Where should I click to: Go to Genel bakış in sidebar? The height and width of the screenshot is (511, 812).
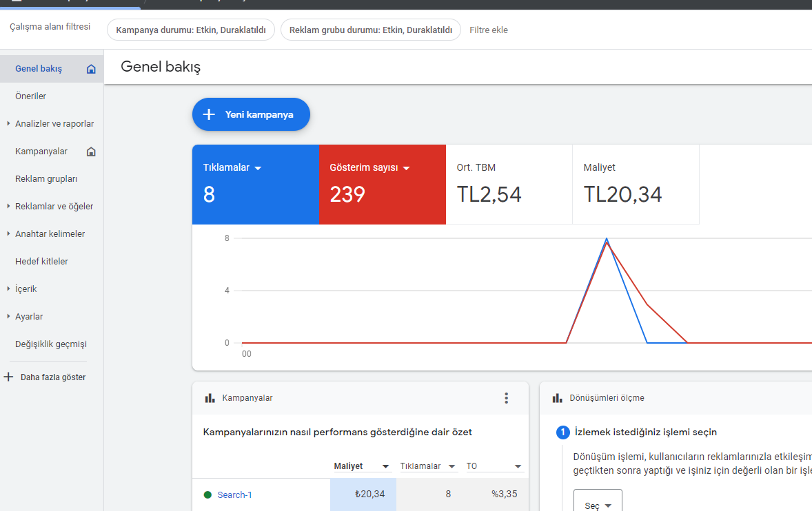click(39, 69)
